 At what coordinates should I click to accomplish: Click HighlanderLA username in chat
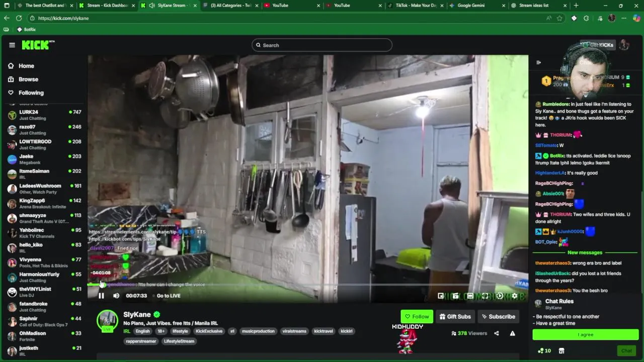click(x=550, y=173)
